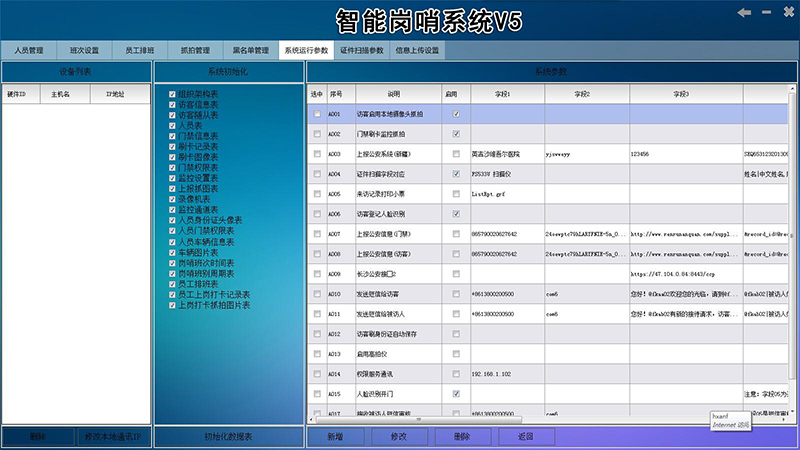
Task: Open the 信息上传设置 tab
Action: [417, 50]
